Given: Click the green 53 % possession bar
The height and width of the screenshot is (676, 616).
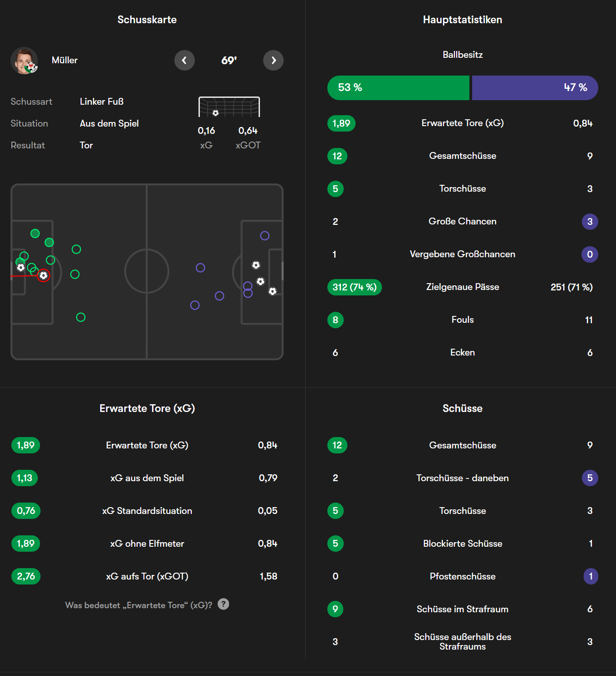Looking at the screenshot, I should pyautogui.click(x=398, y=88).
